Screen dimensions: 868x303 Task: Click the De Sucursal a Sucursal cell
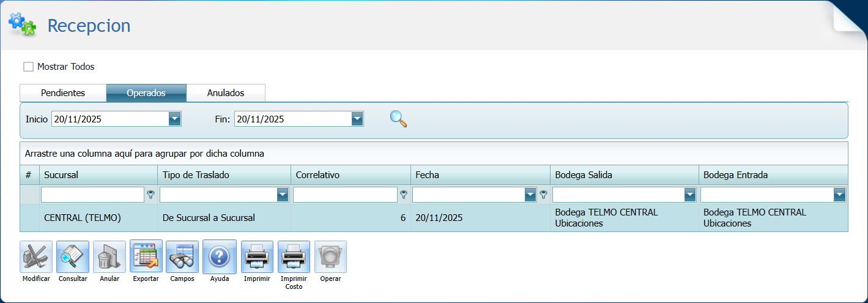click(x=224, y=218)
